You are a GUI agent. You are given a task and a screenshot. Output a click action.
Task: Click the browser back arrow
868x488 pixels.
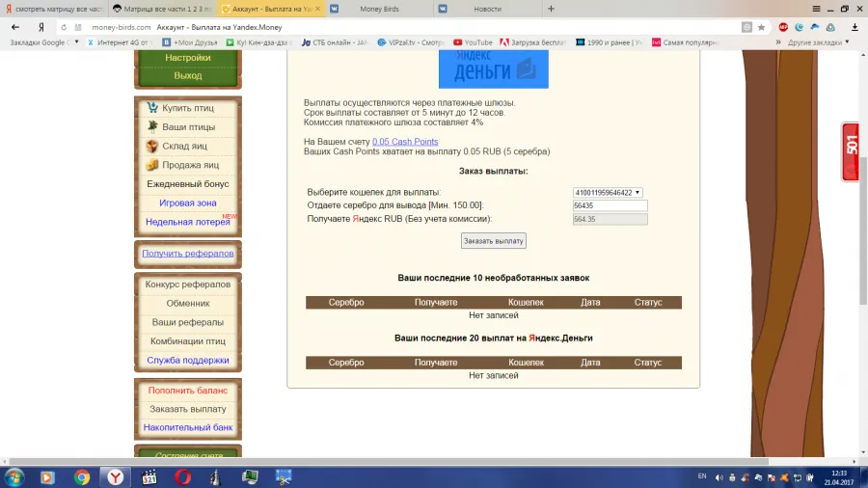14,27
